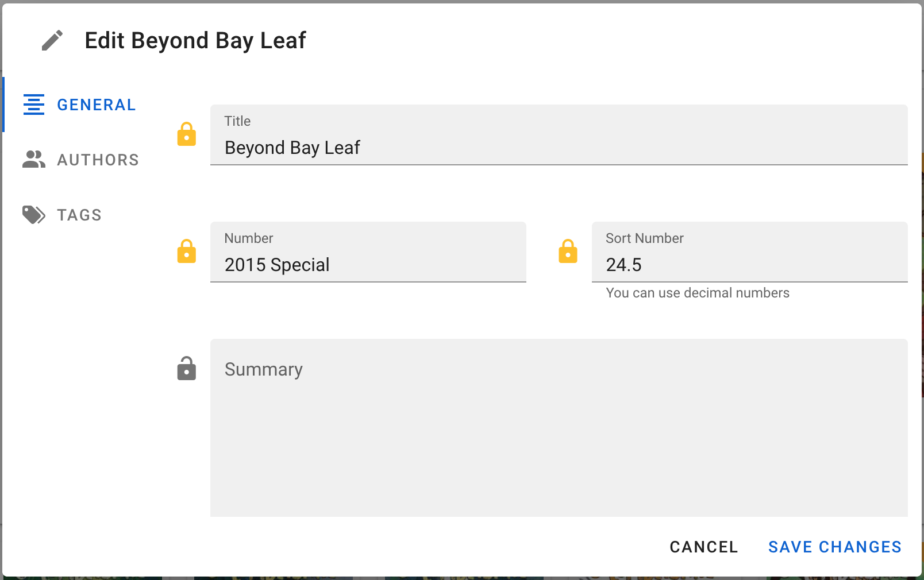Open the Authors tab

[x=98, y=160]
